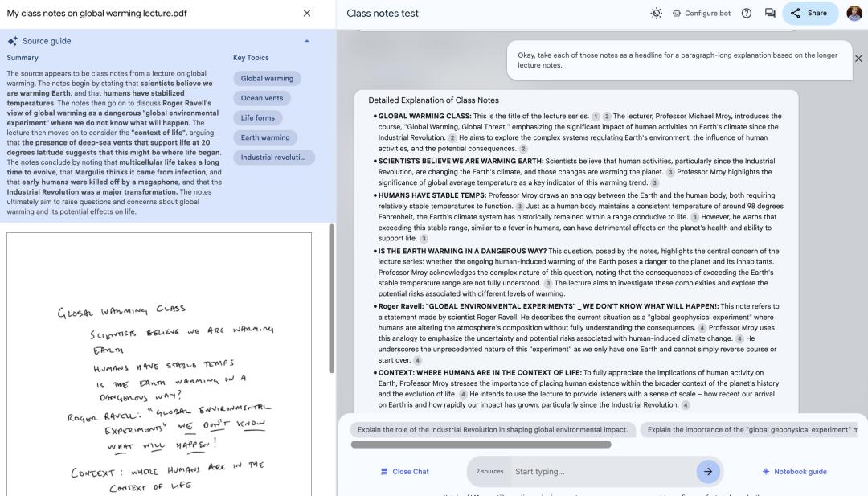Screen dimensions: 868x496
Task: Click the Start typing chat input
Action: [601, 472]
